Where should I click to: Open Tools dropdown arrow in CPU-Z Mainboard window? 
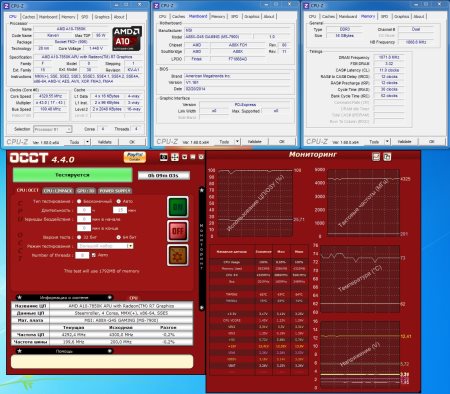pyautogui.click(x=237, y=141)
